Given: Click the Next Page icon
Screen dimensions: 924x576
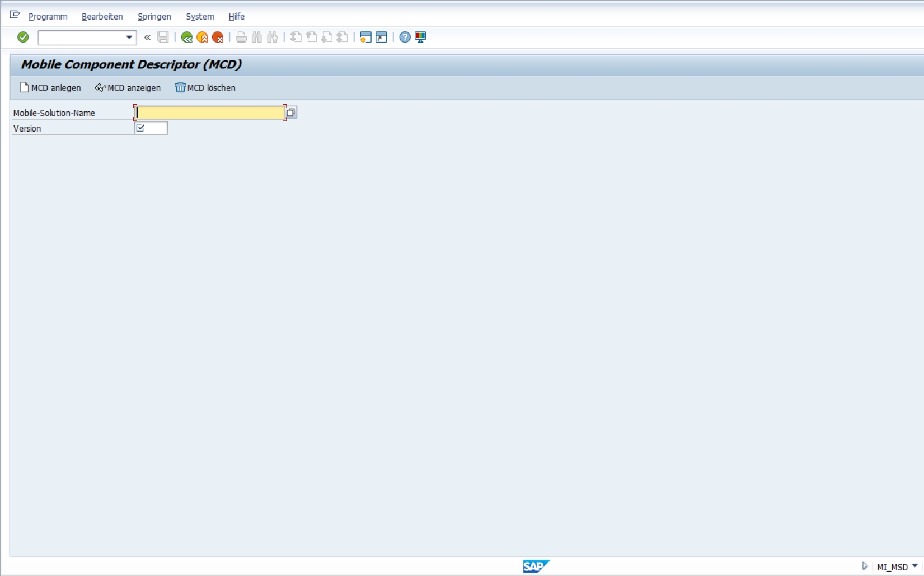Looking at the screenshot, I should click(327, 38).
